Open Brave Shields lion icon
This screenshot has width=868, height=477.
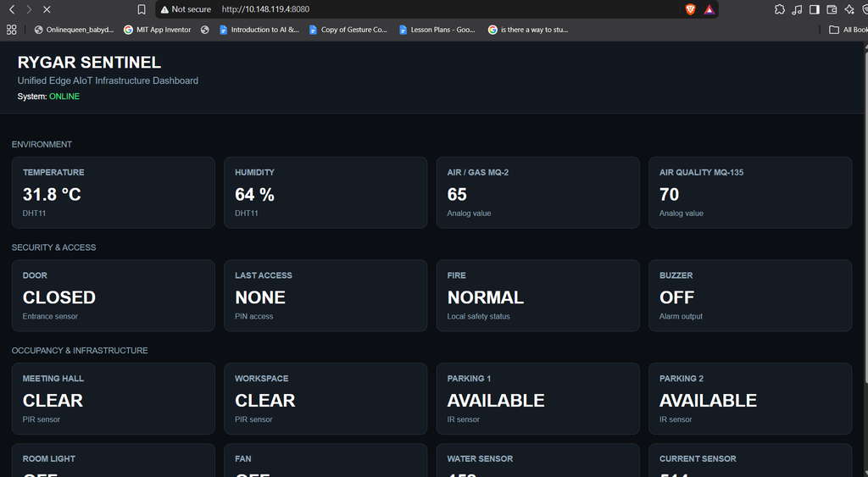(690, 9)
